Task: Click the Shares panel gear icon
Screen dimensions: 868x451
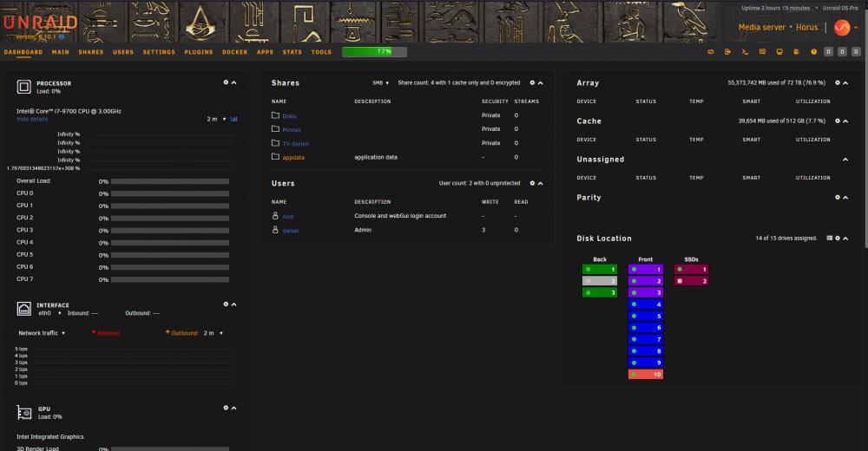Action: point(533,82)
